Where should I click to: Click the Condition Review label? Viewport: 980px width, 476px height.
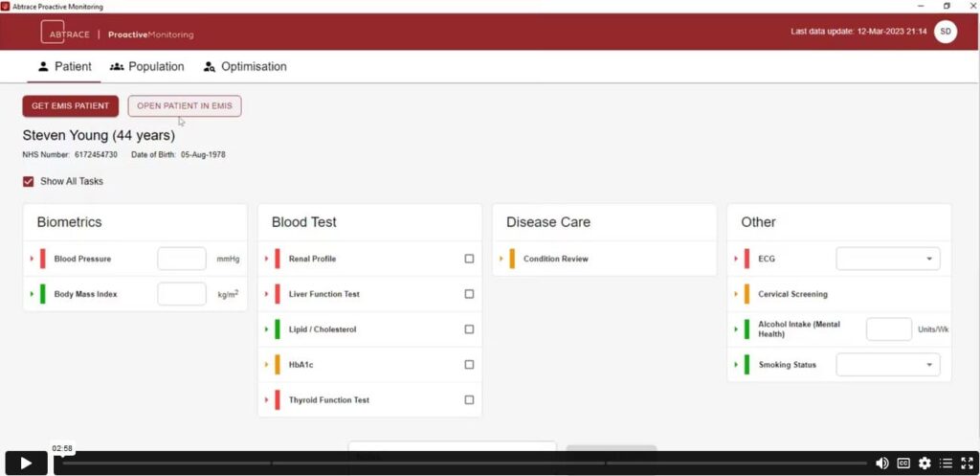point(556,259)
